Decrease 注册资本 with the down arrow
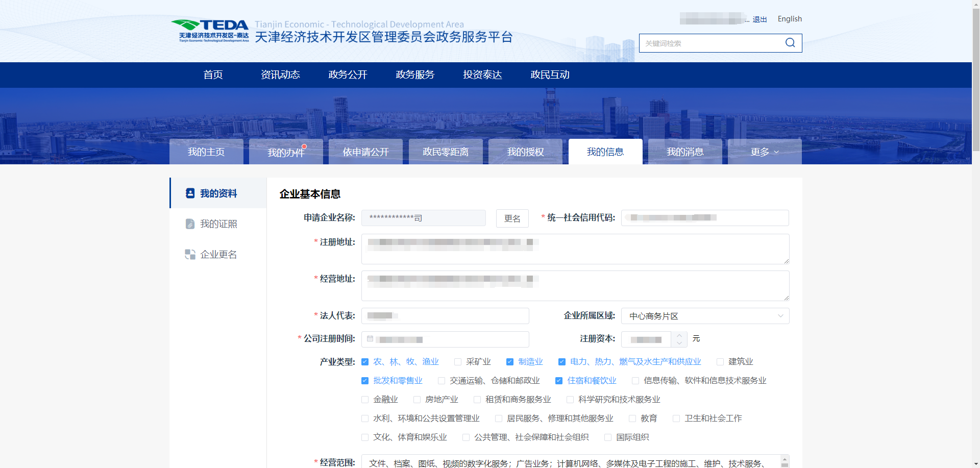The image size is (980, 468). point(679,343)
